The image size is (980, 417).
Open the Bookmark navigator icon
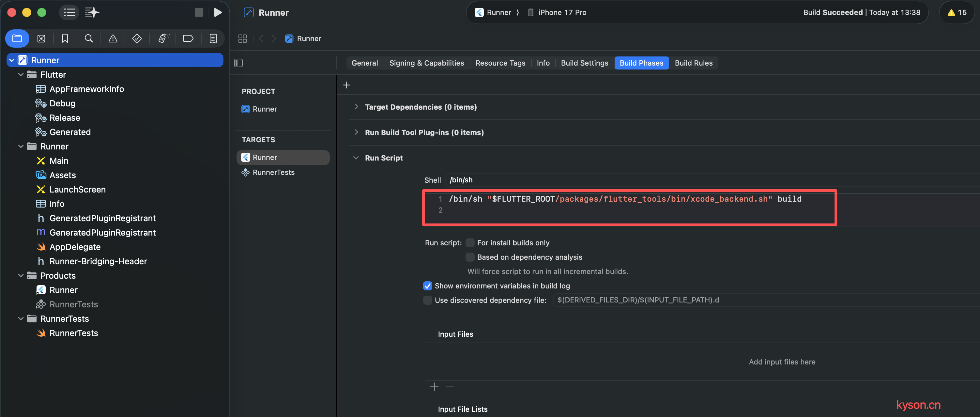click(65, 39)
